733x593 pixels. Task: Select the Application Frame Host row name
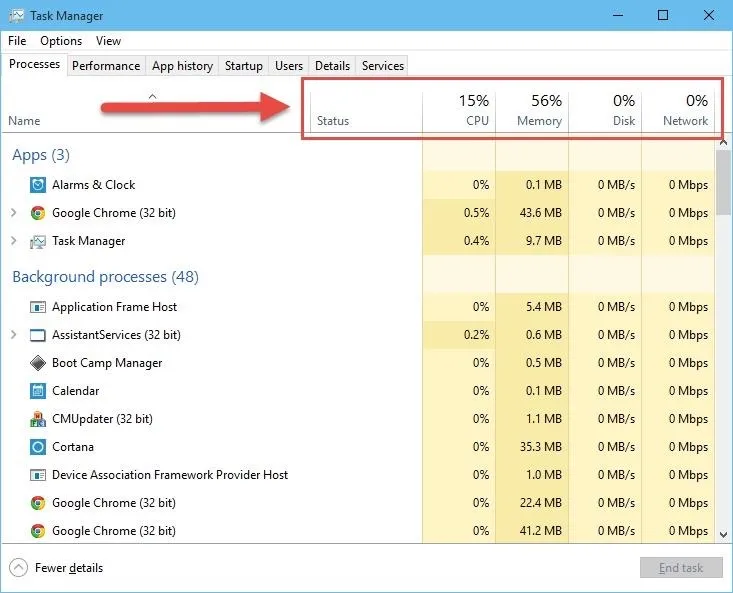(x=115, y=307)
